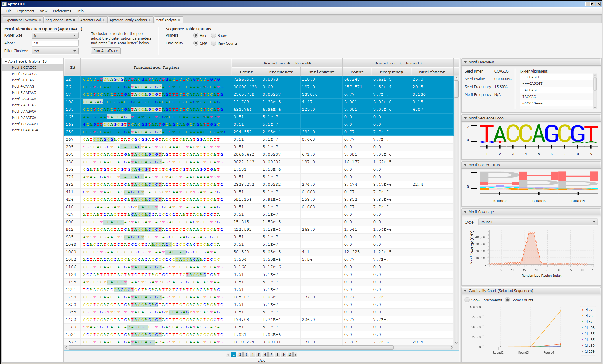The image size is (603, 364).
Task: Close the Aptamer Family Analysis tab
Action: click(149, 20)
